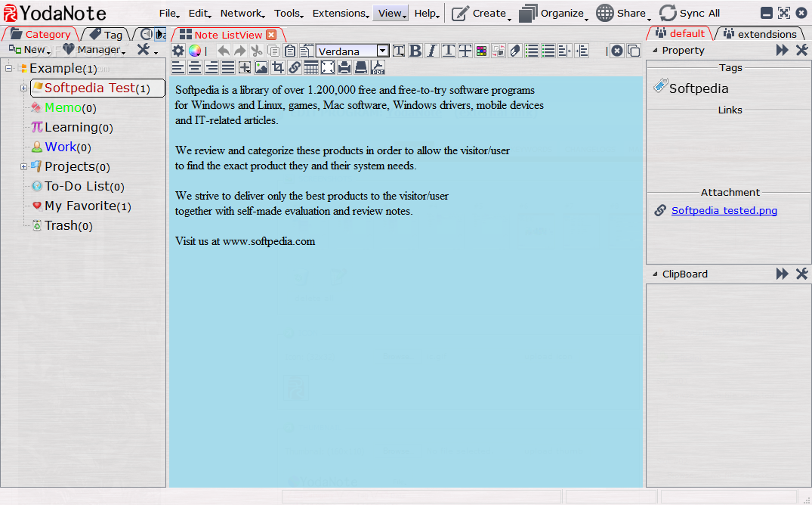Align text left
The image size is (812, 505).
click(x=178, y=67)
